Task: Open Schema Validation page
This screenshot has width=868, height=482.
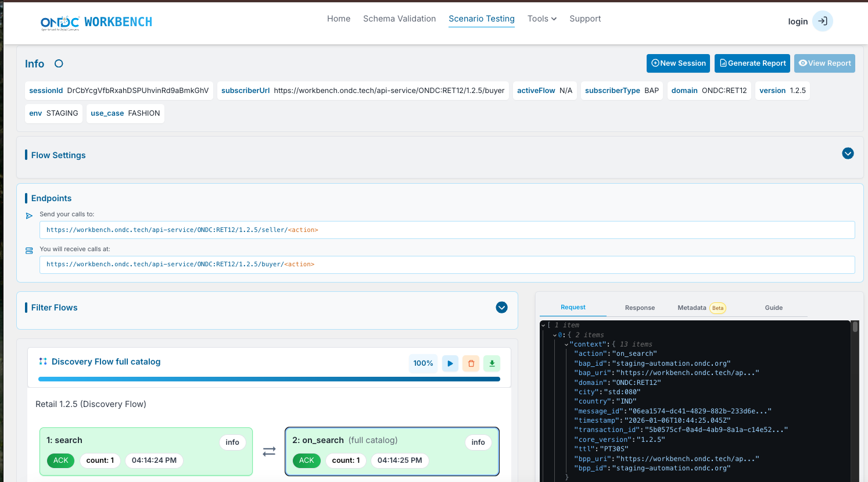Action: (400, 19)
